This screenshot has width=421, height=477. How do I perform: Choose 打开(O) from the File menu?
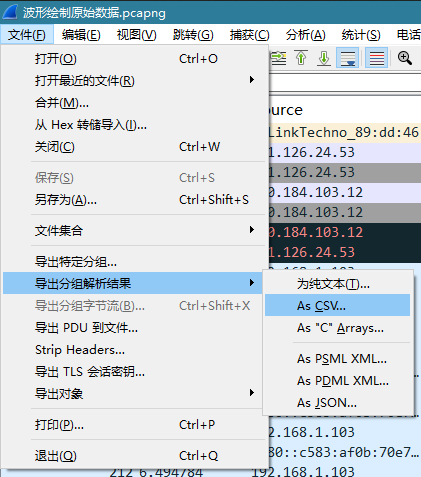point(134,59)
